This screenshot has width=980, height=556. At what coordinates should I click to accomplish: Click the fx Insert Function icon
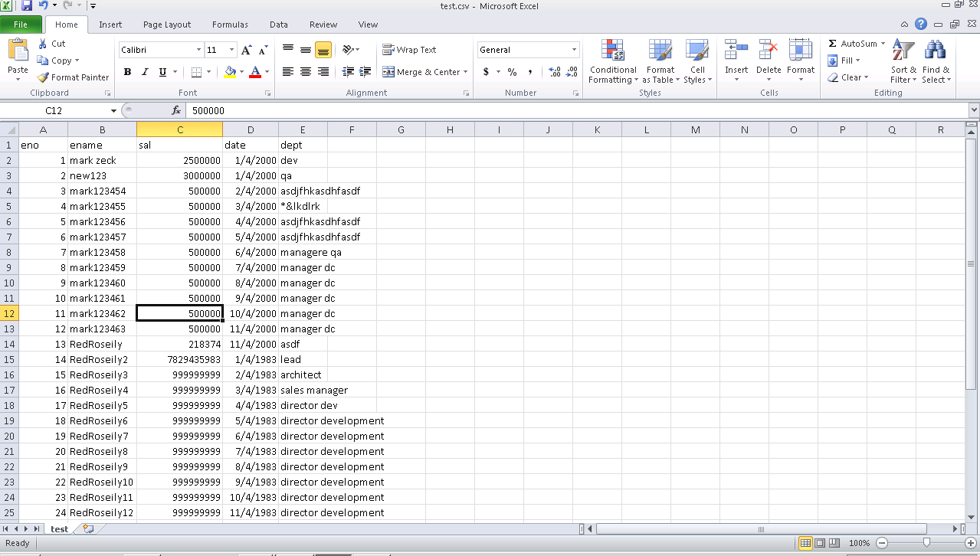click(176, 111)
